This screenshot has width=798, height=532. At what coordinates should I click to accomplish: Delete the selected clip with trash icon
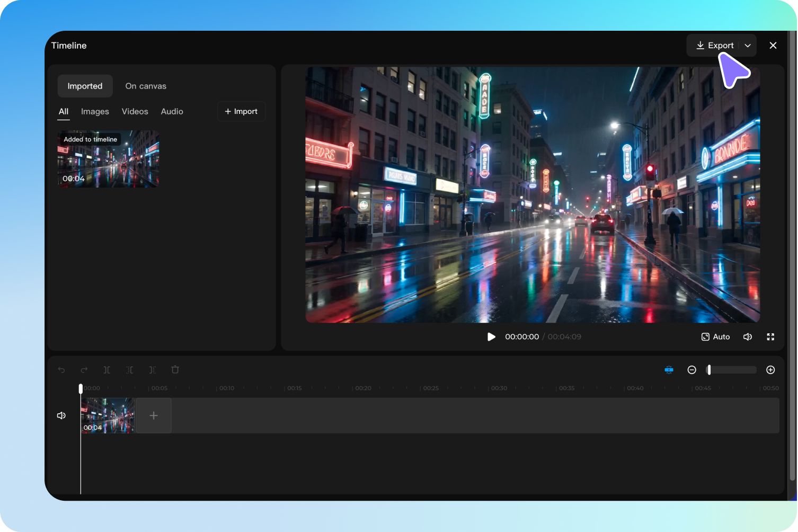tap(175, 370)
